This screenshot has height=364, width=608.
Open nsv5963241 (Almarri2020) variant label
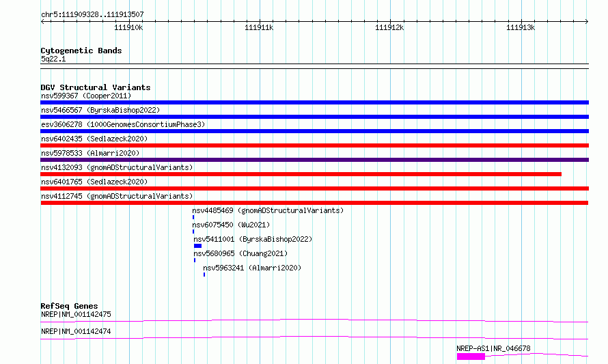[252, 268]
